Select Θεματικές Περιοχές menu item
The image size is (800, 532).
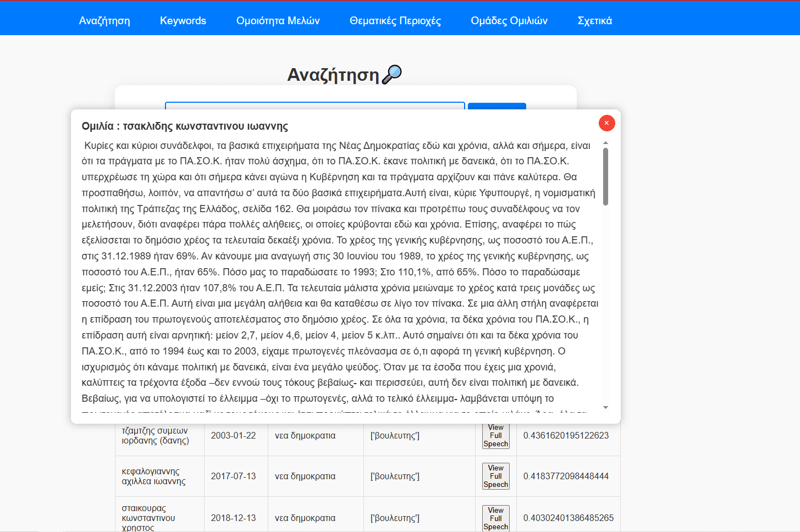coord(395,21)
